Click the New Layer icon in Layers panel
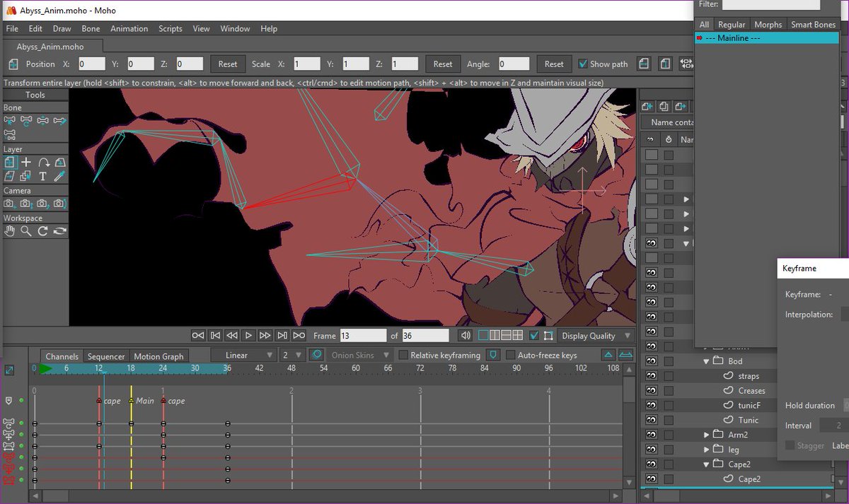 point(647,106)
